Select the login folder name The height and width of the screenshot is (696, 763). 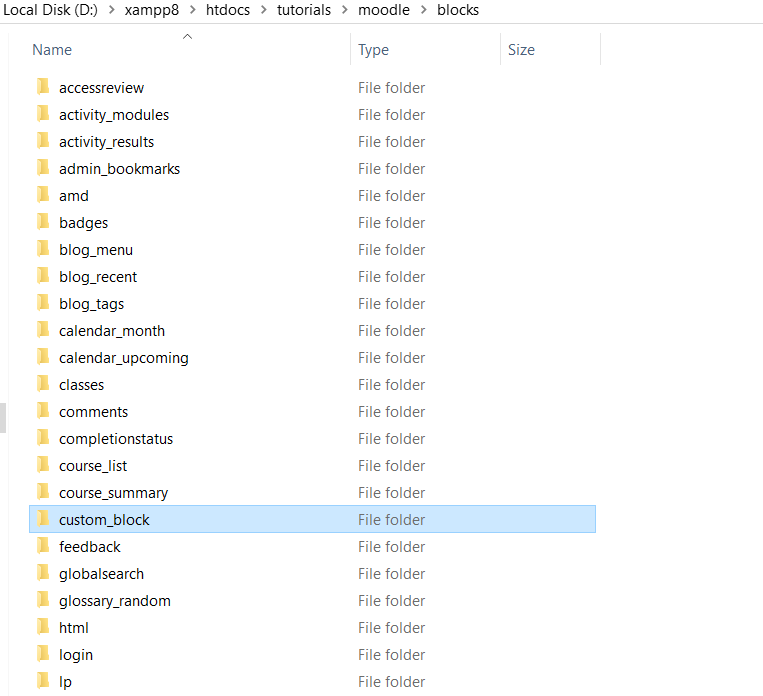(76, 655)
